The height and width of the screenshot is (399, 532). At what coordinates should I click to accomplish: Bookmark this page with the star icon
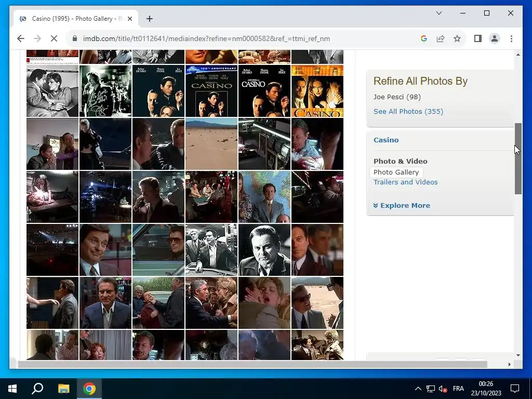pyautogui.click(x=457, y=38)
